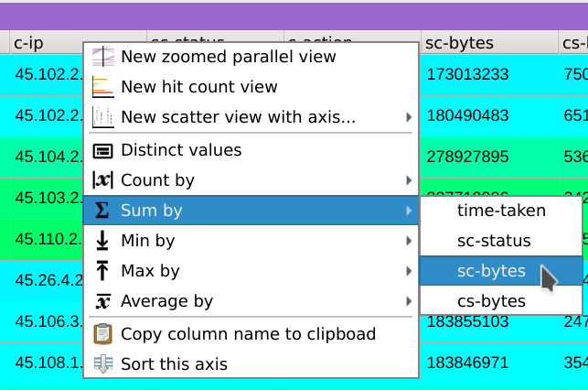
Task: Expand the Count by submenu arrow
Action: [408, 180]
